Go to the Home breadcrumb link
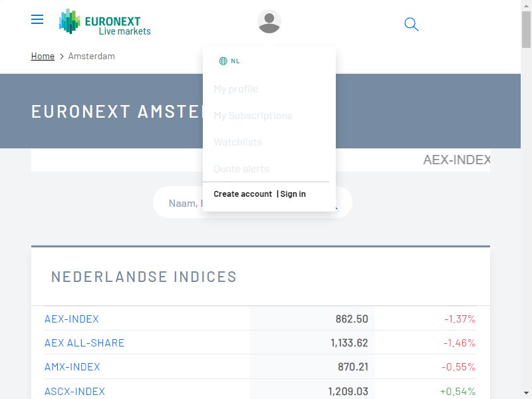The width and height of the screenshot is (532, 399). [43, 56]
